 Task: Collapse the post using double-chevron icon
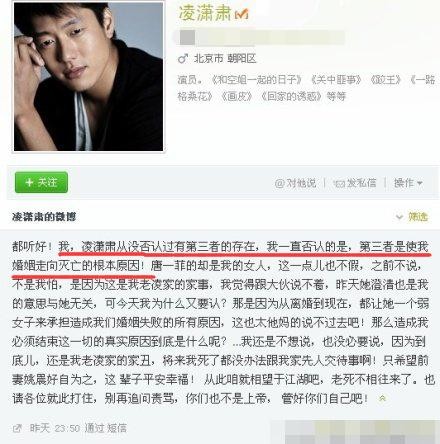coord(382,398)
